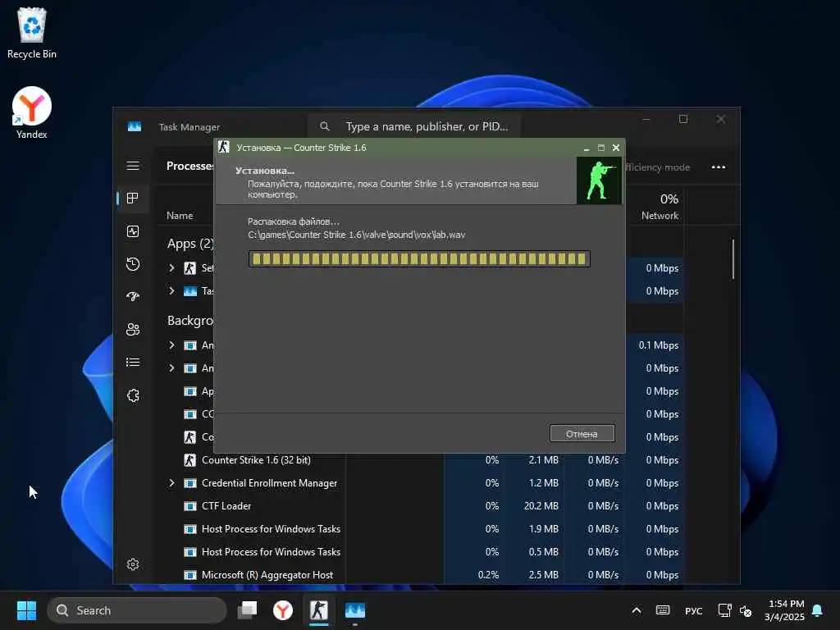Click the 0.2% CPU value of Aggregator Host
This screenshot has height=630, width=840.
tap(488, 575)
